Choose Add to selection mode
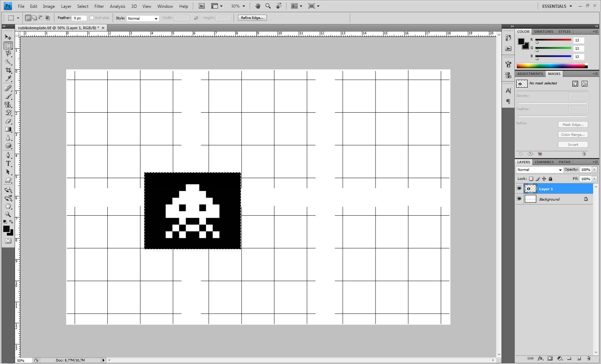 (35, 18)
